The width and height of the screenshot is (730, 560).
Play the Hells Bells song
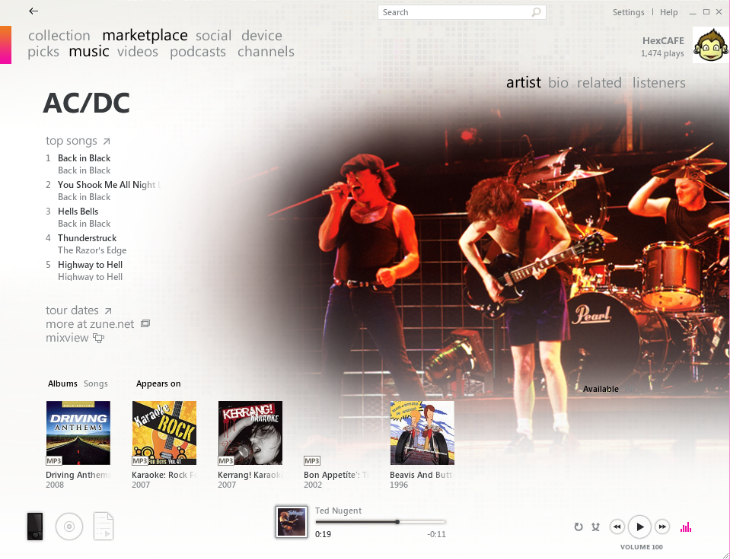(78, 212)
